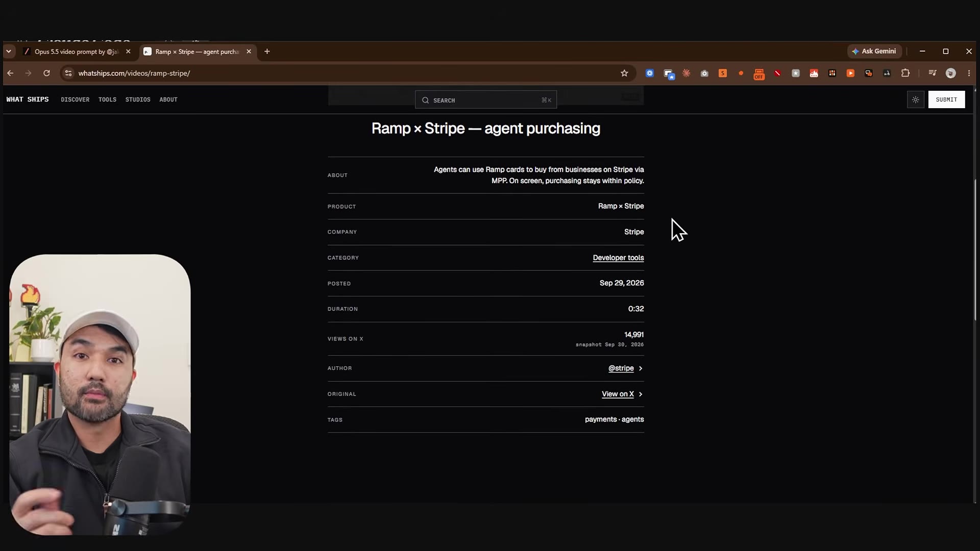Image resolution: width=980 pixels, height=551 pixels.
Task: Bookmark this page with the star icon
Action: (x=624, y=73)
